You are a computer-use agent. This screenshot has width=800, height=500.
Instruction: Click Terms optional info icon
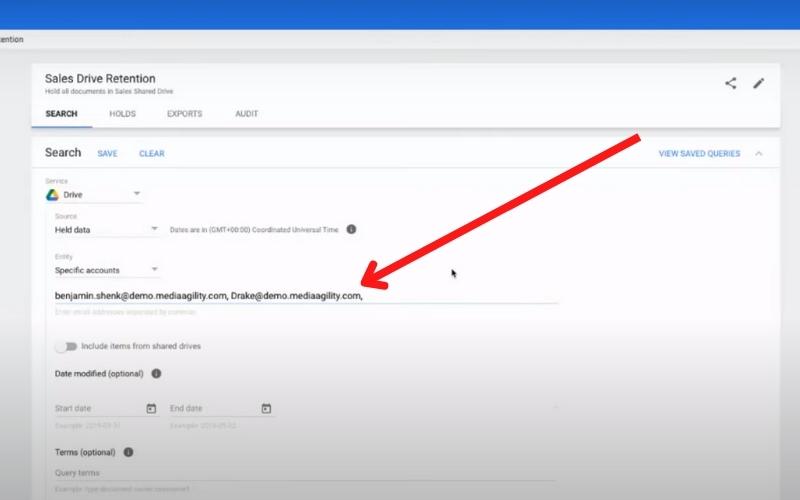[128, 452]
